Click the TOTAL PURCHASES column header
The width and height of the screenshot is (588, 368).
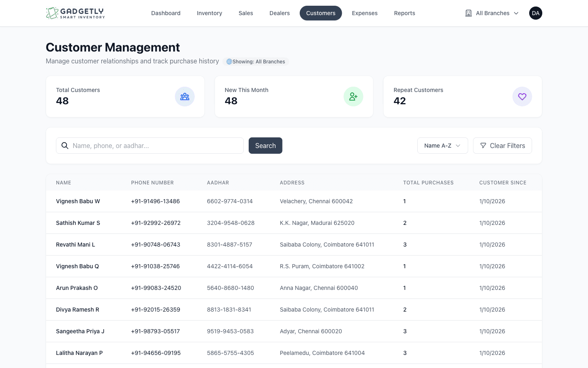[428, 183]
